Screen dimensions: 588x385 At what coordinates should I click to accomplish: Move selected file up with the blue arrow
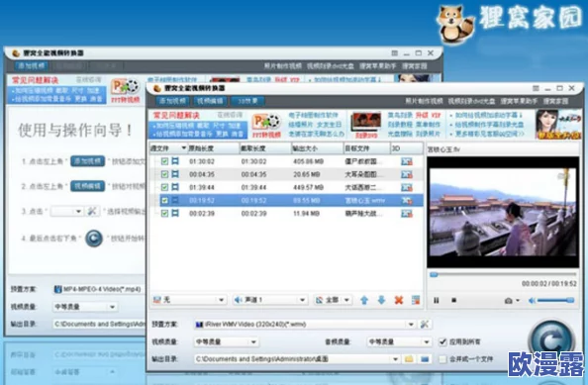pyautogui.click(x=364, y=300)
